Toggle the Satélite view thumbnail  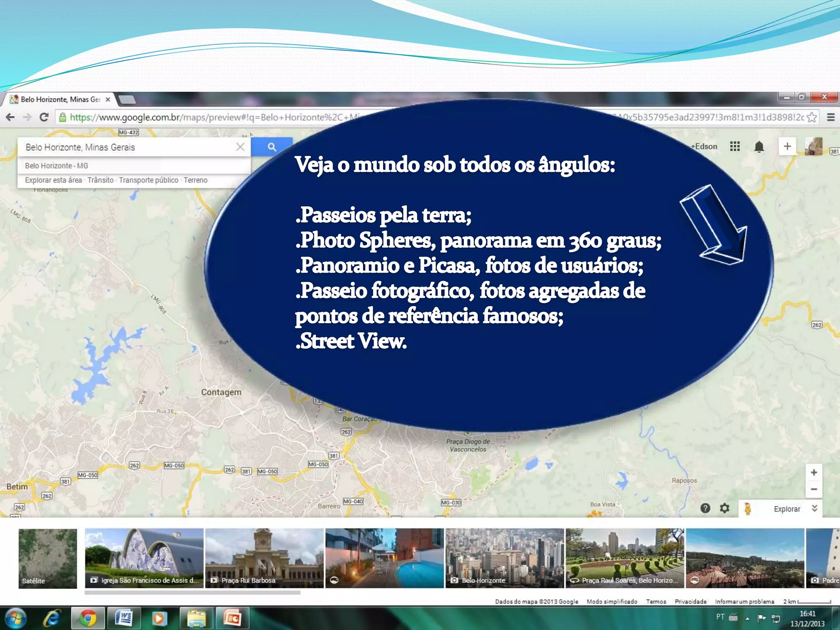[x=48, y=558]
